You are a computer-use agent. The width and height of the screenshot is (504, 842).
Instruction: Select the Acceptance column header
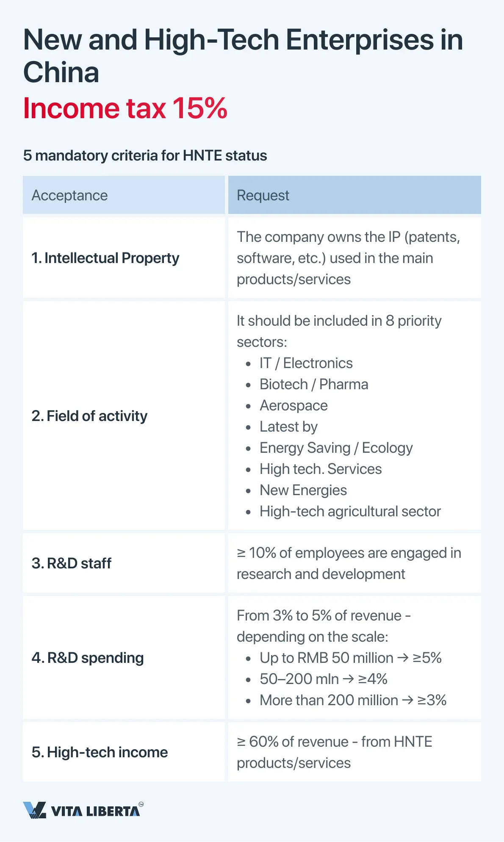(x=70, y=195)
